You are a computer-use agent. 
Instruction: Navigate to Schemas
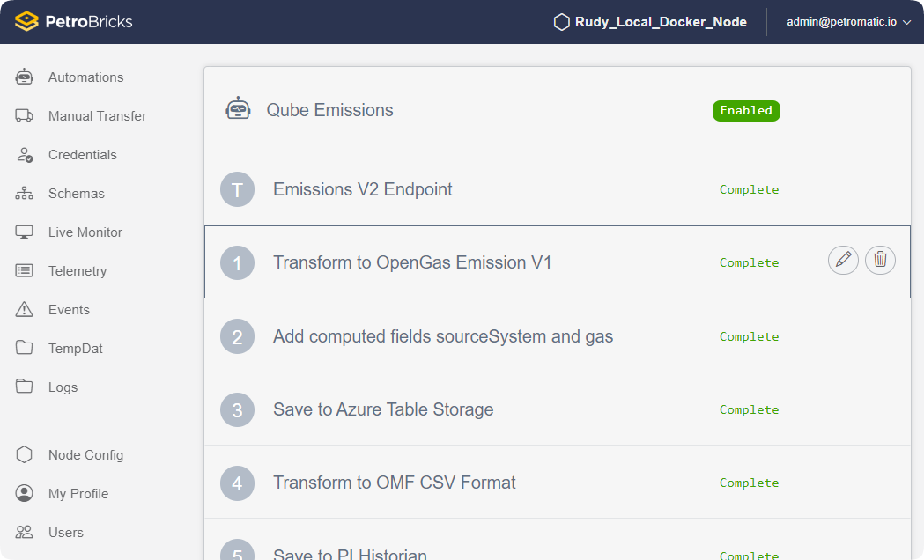point(77,194)
